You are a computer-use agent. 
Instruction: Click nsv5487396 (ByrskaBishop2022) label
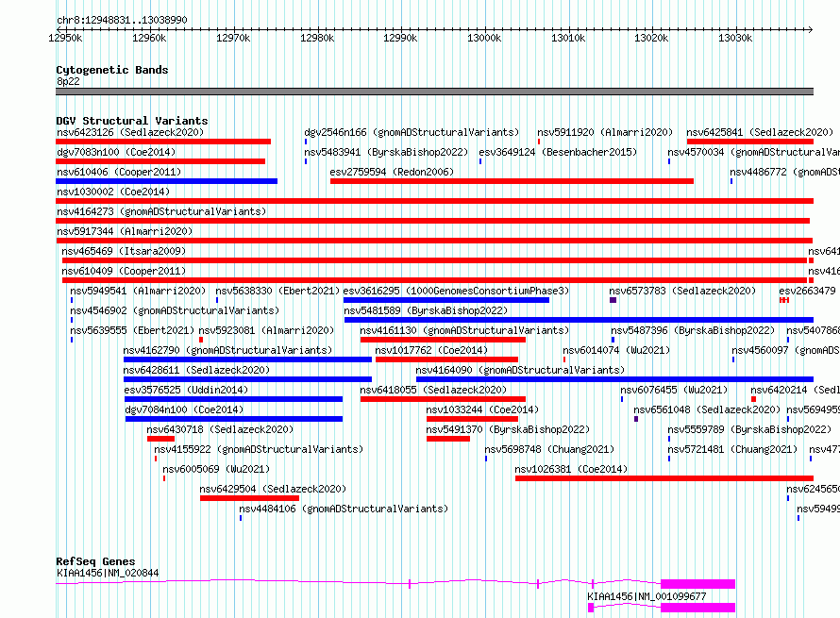click(x=693, y=330)
